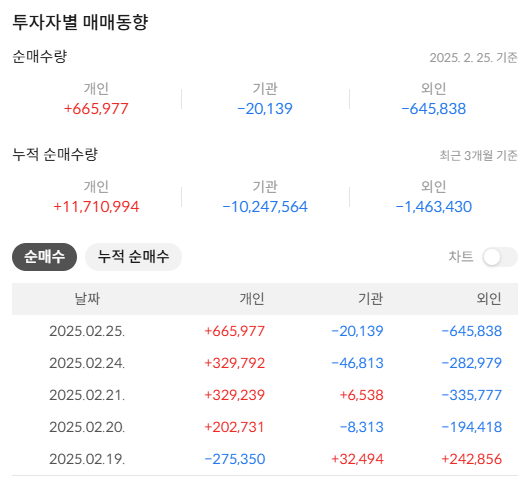Select the 2025.02.19. date row
This screenshot has height=478, width=531.
(x=265, y=459)
